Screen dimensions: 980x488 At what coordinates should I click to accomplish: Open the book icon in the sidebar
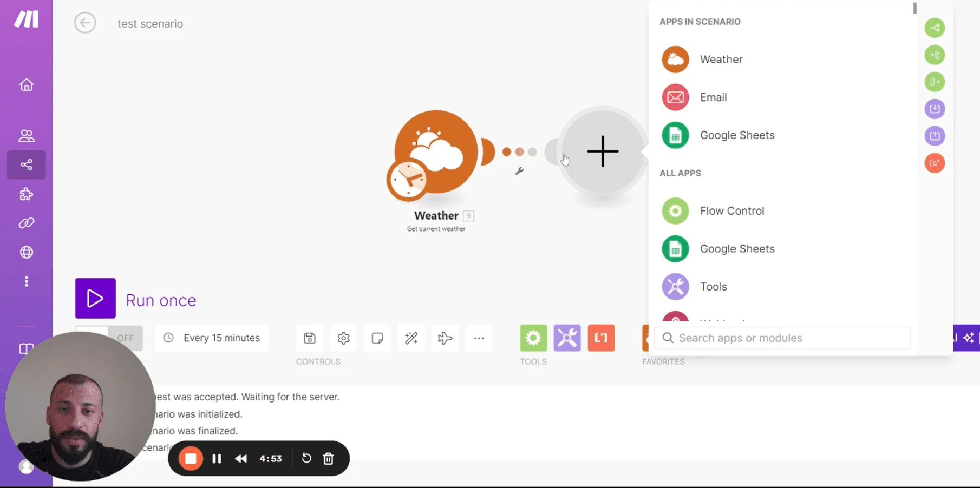pos(27,348)
